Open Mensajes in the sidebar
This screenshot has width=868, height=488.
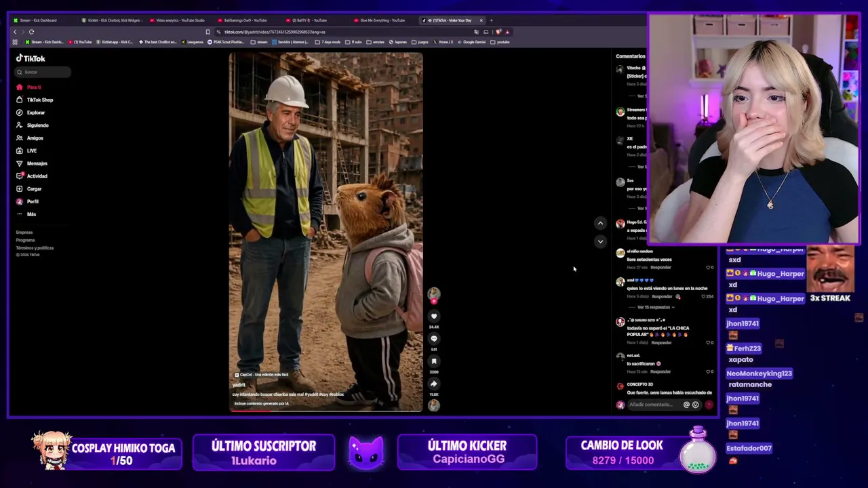pos(32,163)
